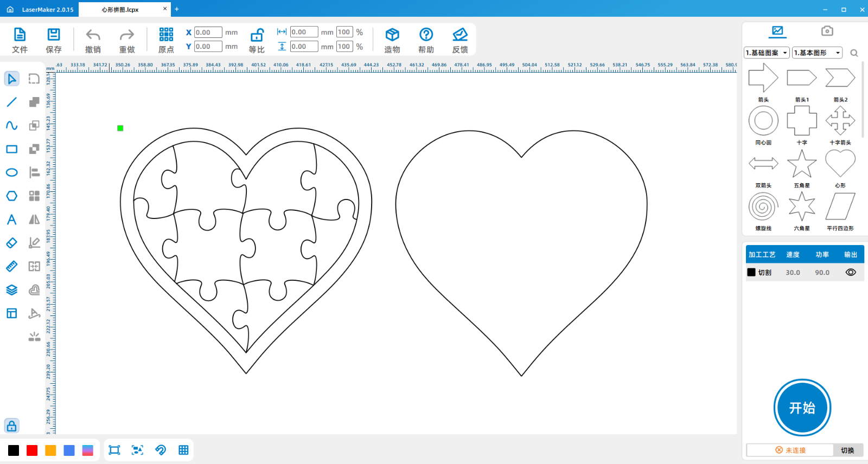Select the ellipse drawing tool
This screenshot has width=868, height=464.
point(11,172)
